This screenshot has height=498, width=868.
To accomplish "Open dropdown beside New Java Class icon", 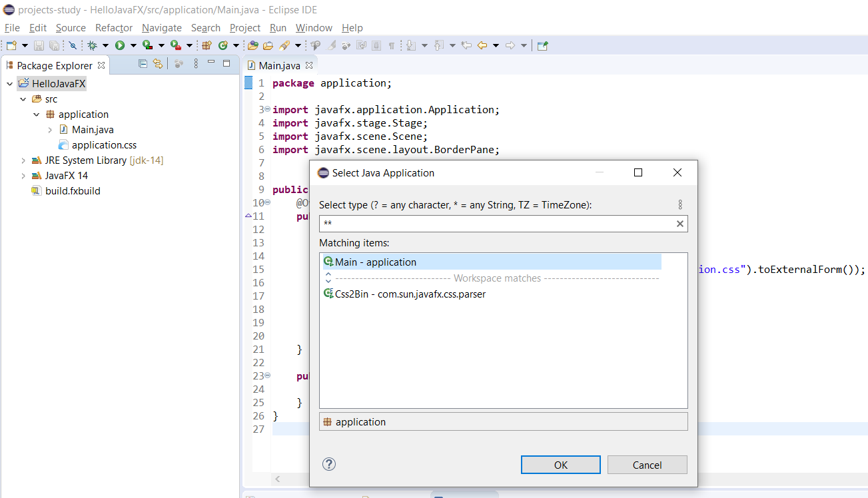I will click(236, 45).
